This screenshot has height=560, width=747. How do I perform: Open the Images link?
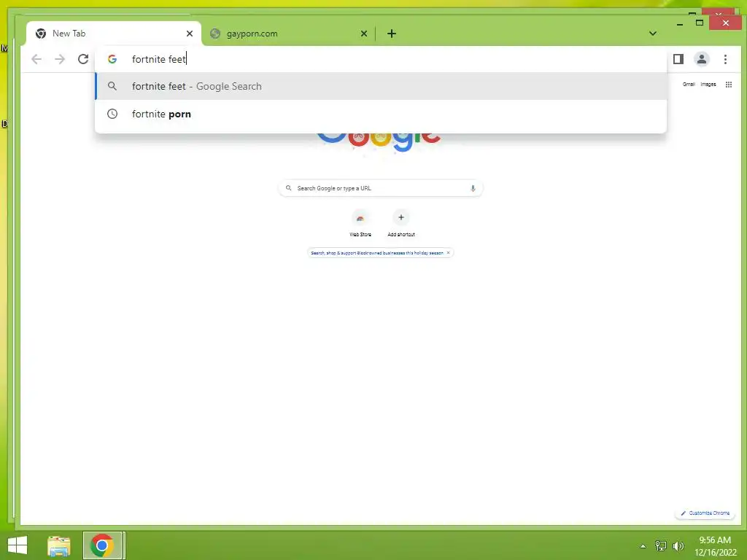click(708, 85)
